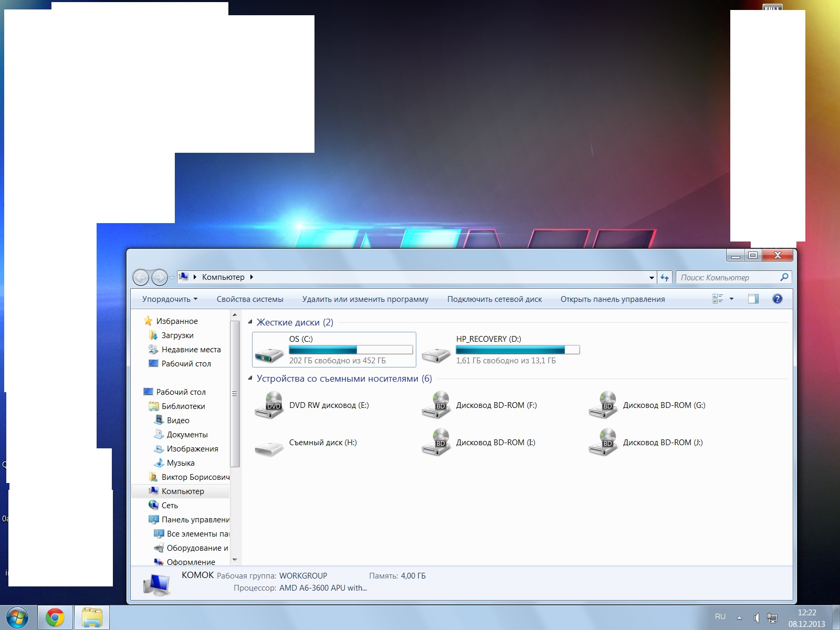Open the Изображения library
Screen dimensions: 840x630
[192, 449]
